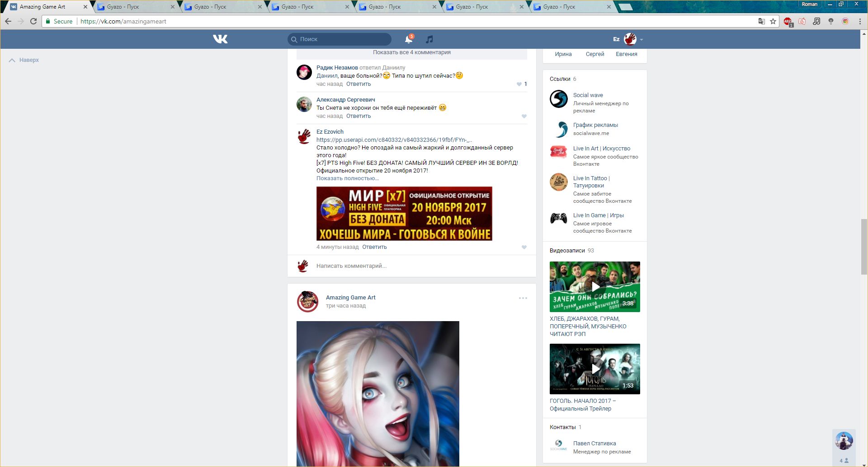Click Ответить under Радик Незамов's comment
Viewport: 868px width, 467px height.
click(359, 84)
